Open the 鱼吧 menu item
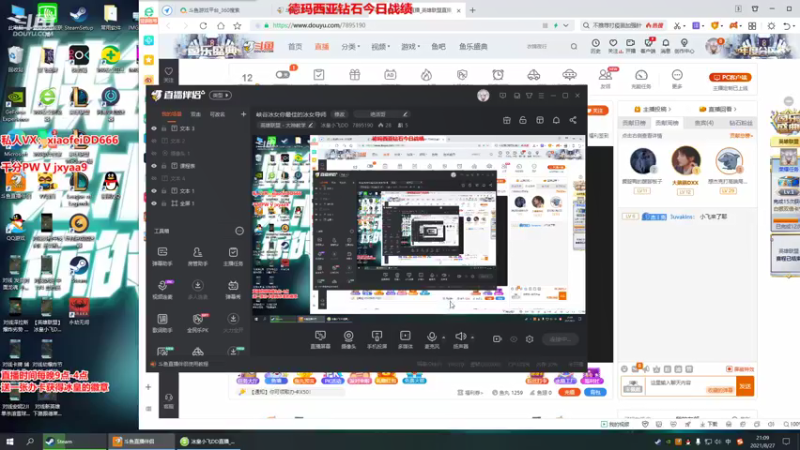 click(438, 46)
